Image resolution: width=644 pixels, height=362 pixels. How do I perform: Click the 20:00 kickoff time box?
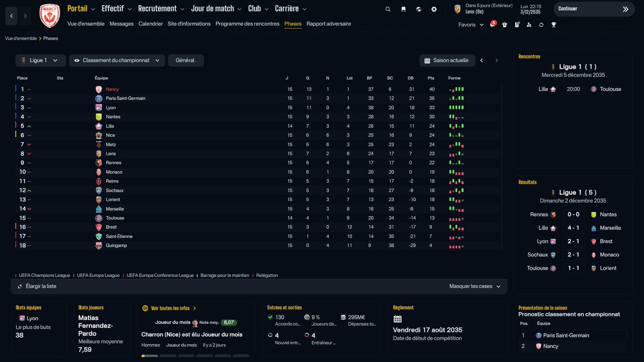(x=573, y=89)
